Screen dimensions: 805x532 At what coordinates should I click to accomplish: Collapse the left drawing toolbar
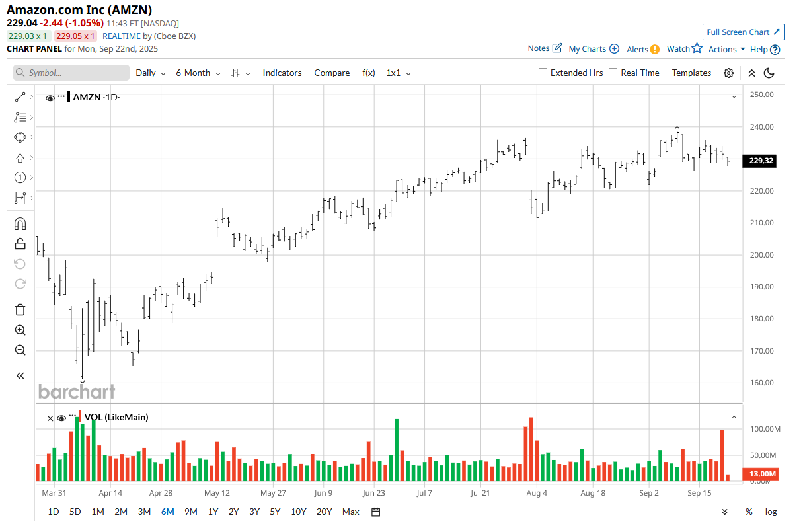20,376
